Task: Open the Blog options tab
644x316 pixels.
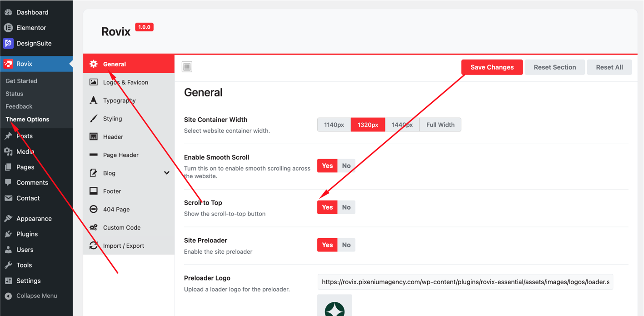Action: coord(129,173)
